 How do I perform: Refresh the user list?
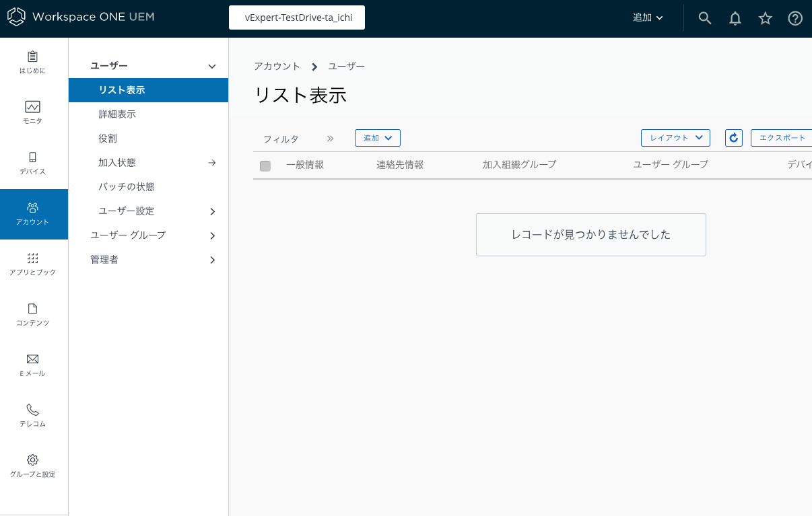click(733, 137)
